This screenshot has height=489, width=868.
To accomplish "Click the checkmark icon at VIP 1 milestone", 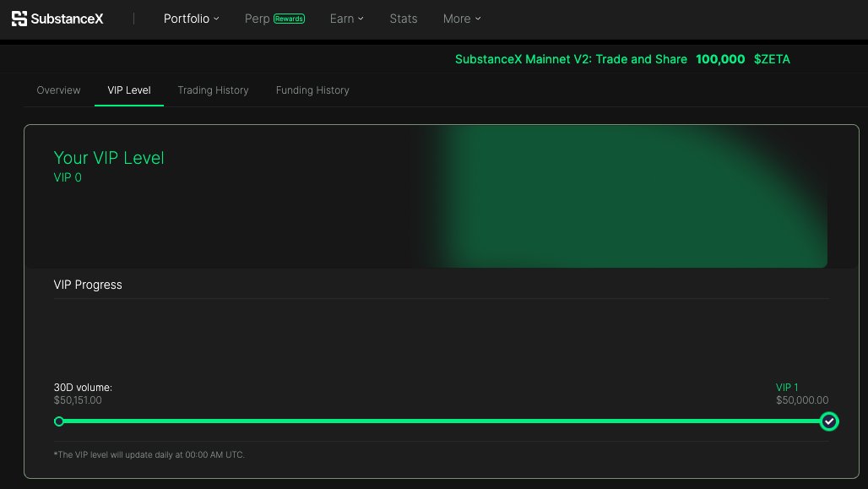I will pyautogui.click(x=828, y=421).
